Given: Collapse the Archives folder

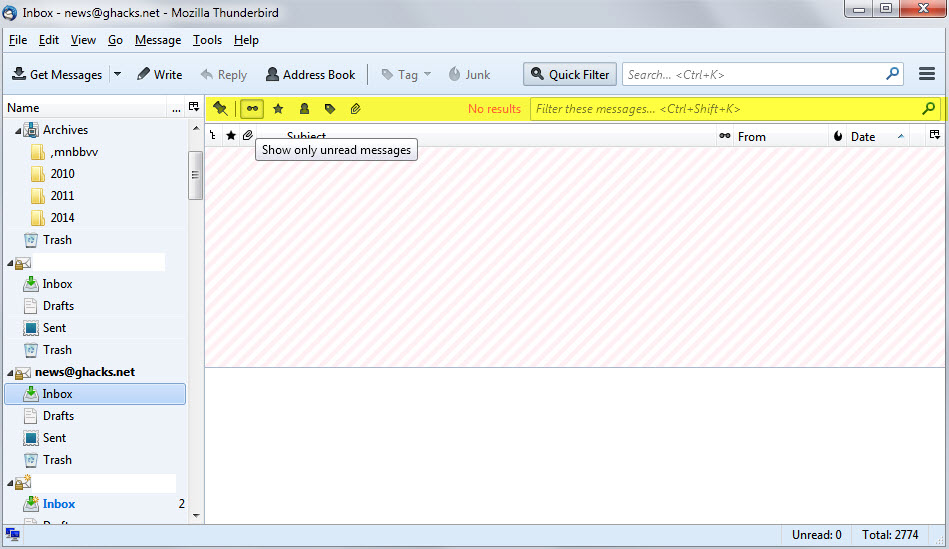Looking at the screenshot, I should tap(18, 131).
